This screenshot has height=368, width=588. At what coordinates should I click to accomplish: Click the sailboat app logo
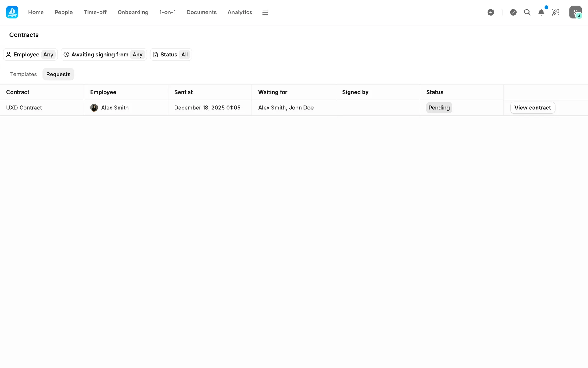(12, 12)
